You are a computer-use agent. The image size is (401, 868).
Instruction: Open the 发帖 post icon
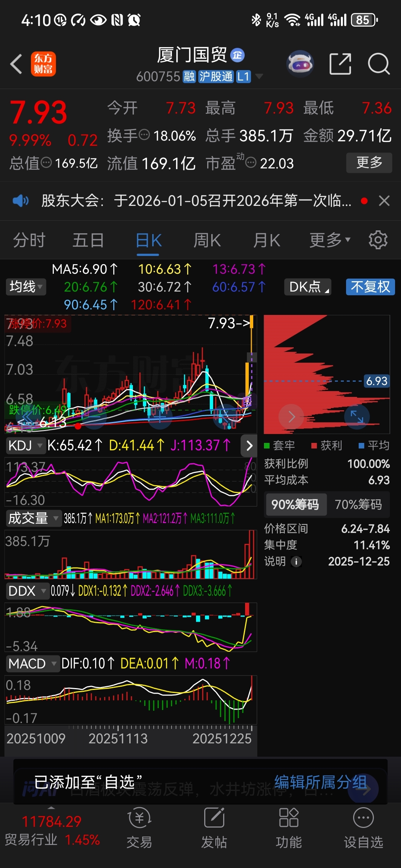pyautogui.click(x=214, y=828)
